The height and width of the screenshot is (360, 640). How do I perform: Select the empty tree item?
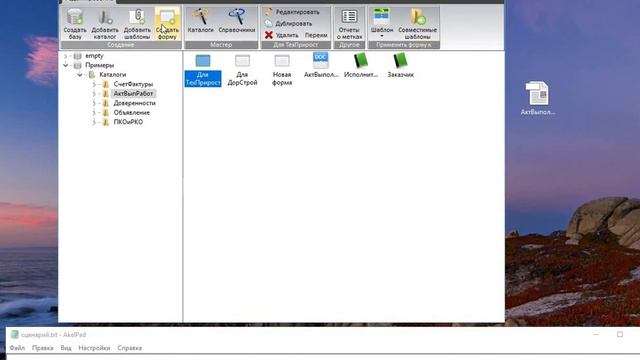click(x=94, y=56)
